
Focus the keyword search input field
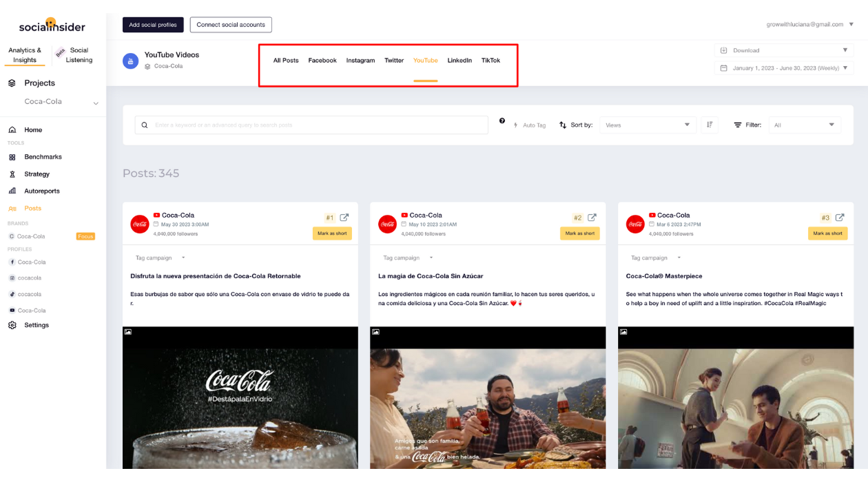tap(311, 125)
